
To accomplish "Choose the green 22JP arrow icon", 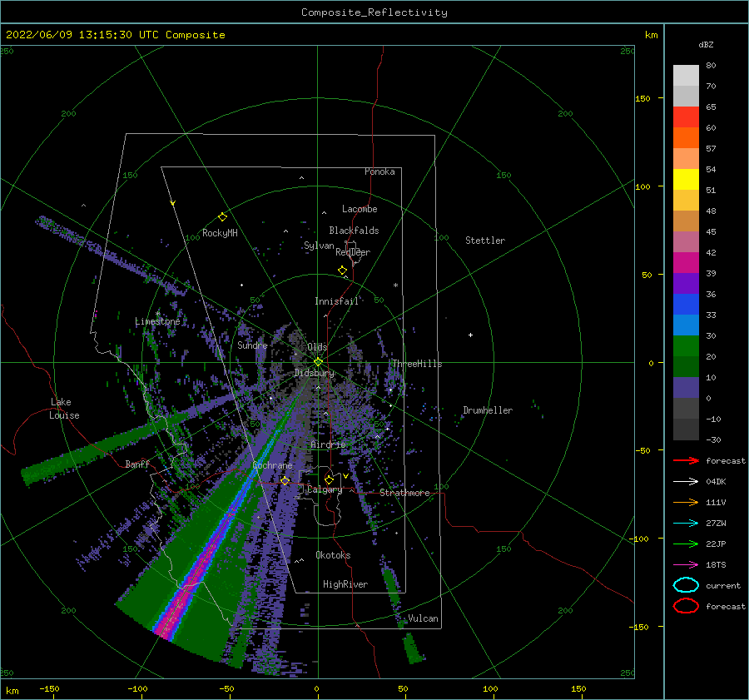I will (686, 544).
